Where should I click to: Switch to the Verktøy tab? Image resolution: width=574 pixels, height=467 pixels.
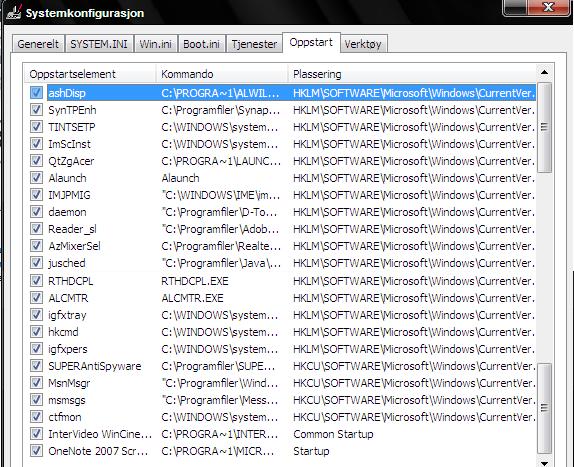click(x=363, y=44)
